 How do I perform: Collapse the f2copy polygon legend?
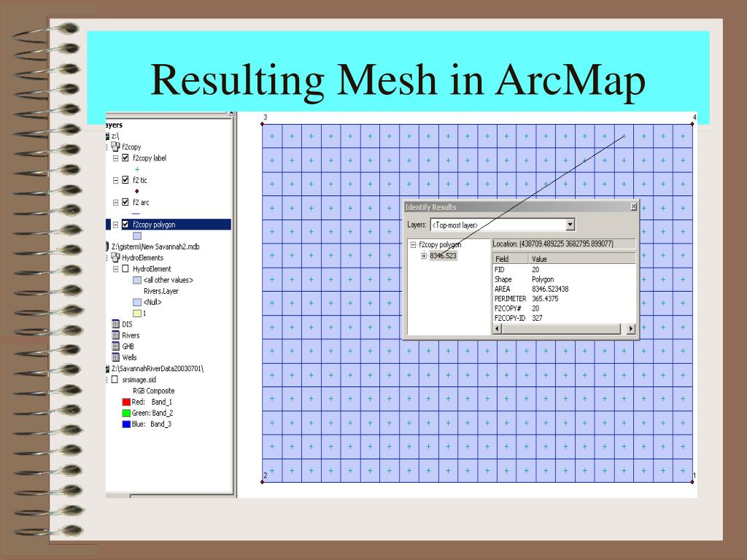tap(115, 225)
